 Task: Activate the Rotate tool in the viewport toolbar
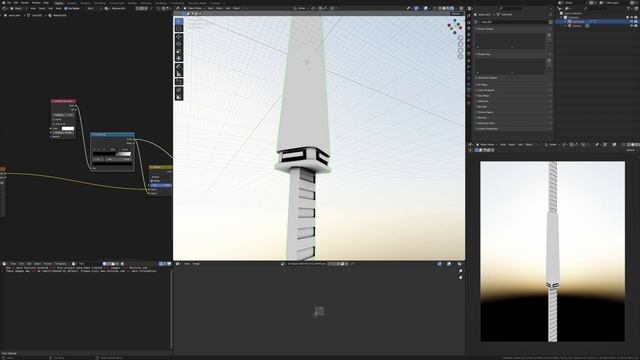(x=179, y=44)
